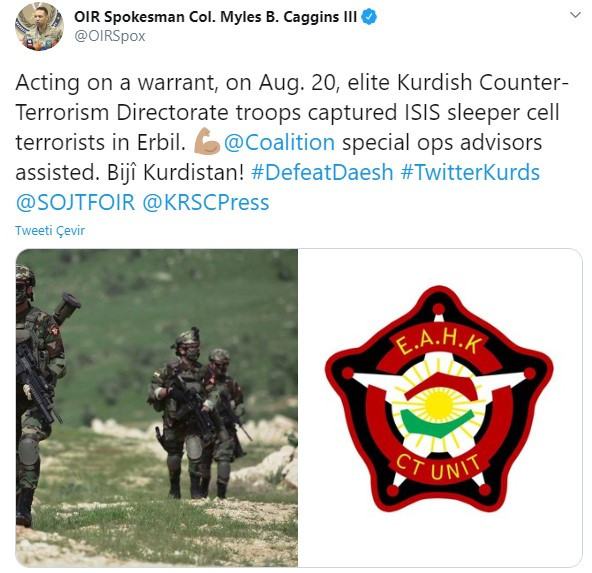Follow the @Coalition mention link

[279, 143]
